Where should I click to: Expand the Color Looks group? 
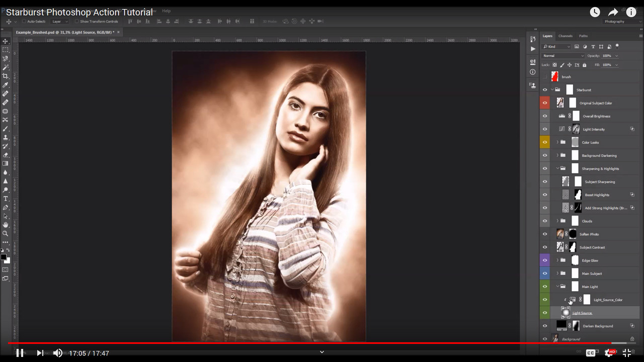[557, 142]
